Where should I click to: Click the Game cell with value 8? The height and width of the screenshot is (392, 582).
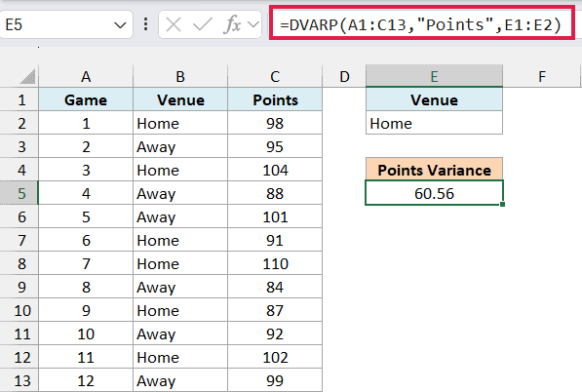86,287
